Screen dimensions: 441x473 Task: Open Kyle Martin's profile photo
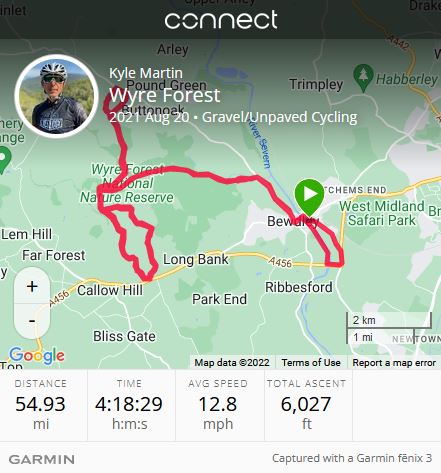(x=56, y=96)
